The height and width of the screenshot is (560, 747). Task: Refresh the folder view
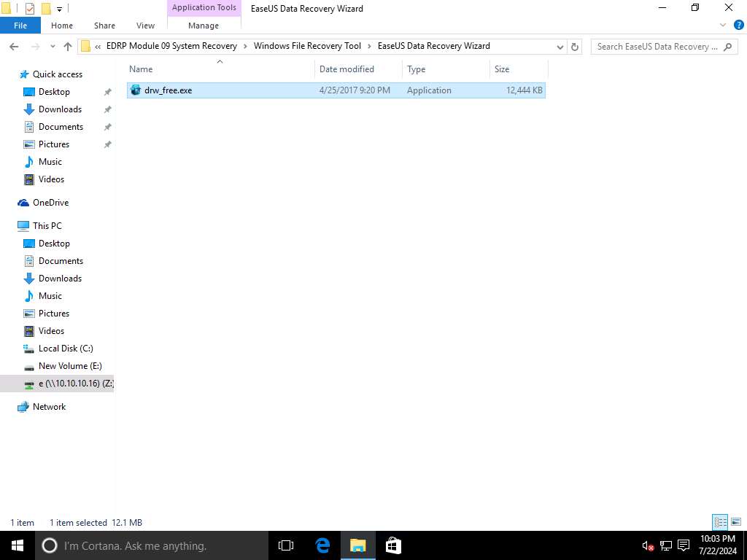click(x=575, y=47)
